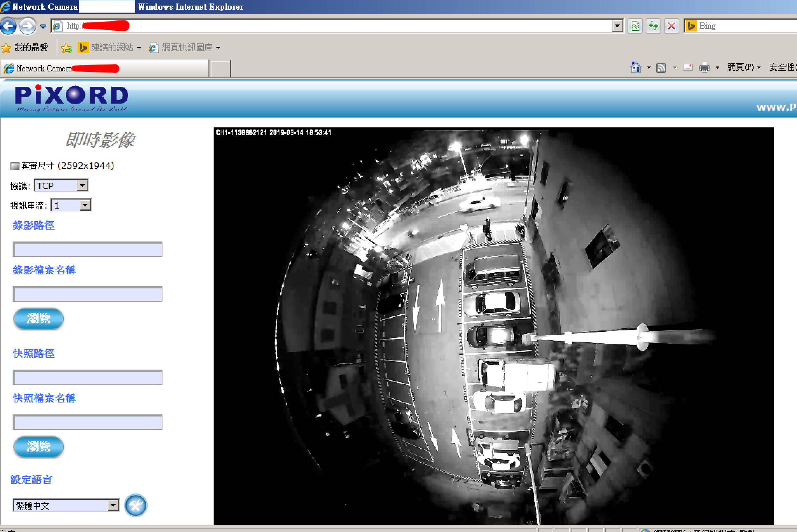Expand the feeds dropdown arrow

pos(675,68)
